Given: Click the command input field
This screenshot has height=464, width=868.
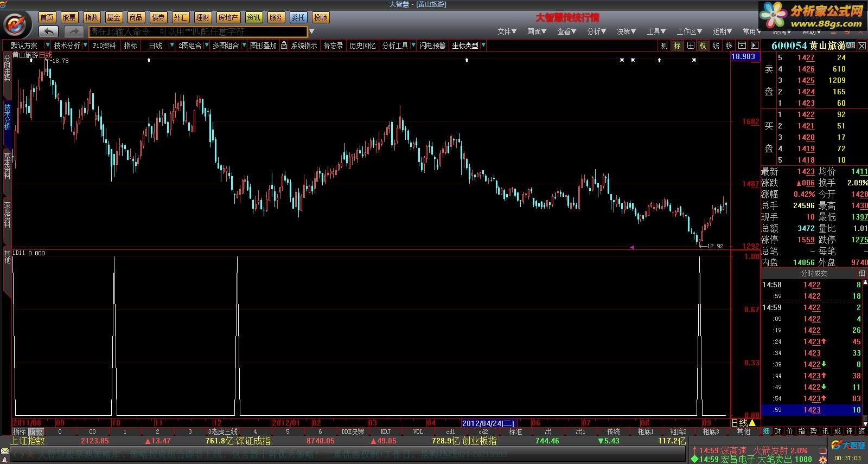Looking at the screenshot, I should [198, 31].
